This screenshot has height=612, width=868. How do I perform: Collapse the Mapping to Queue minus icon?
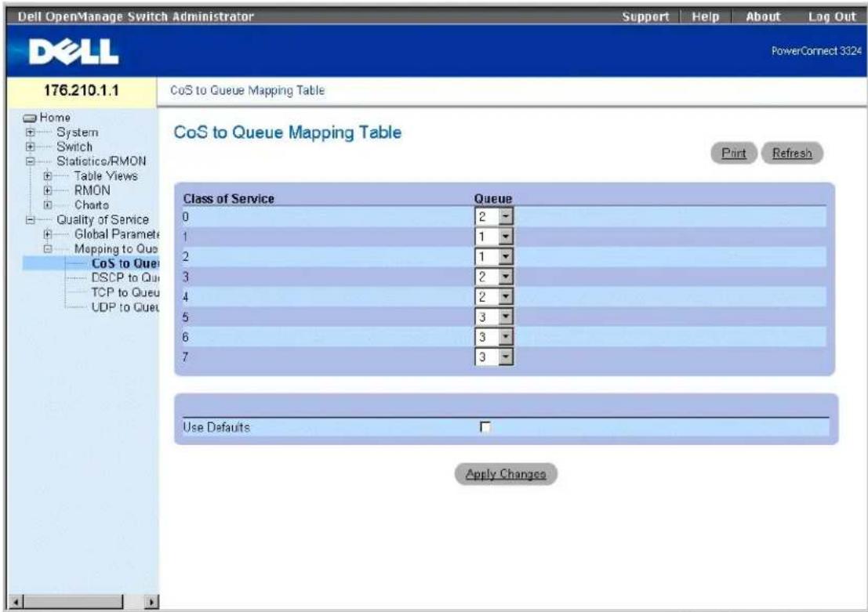[48, 249]
